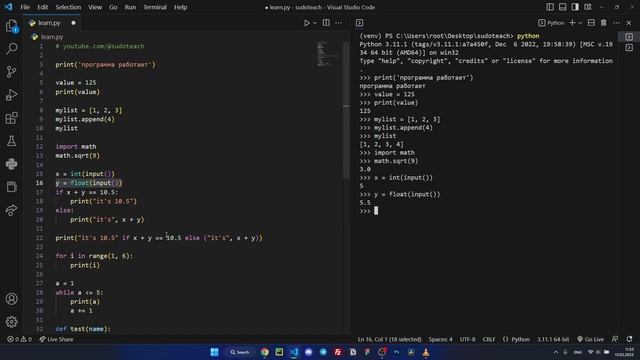This screenshot has height=360, width=640.
Task: Click the unsaved dot on learn.py tab
Action: pyautogui.click(x=73, y=23)
